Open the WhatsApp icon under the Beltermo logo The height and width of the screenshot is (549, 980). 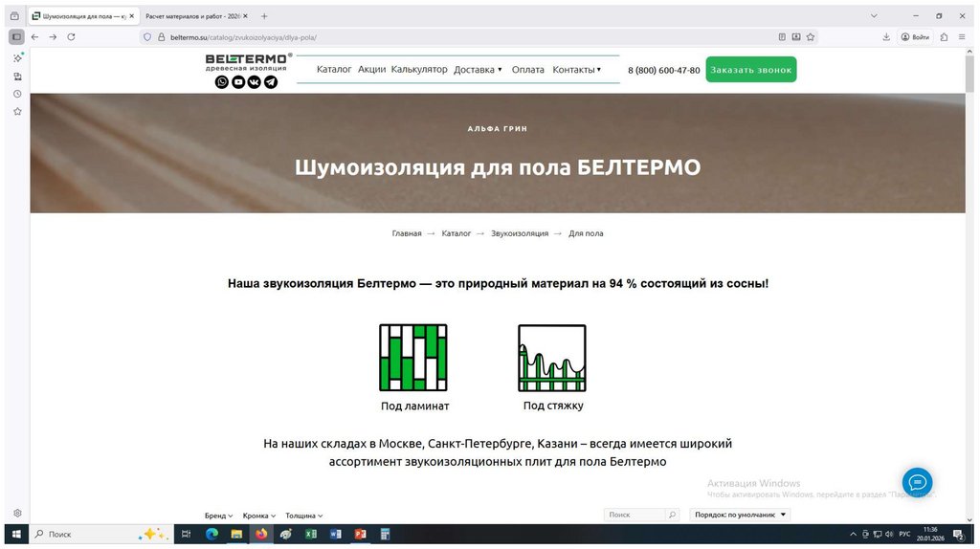click(x=222, y=82)
